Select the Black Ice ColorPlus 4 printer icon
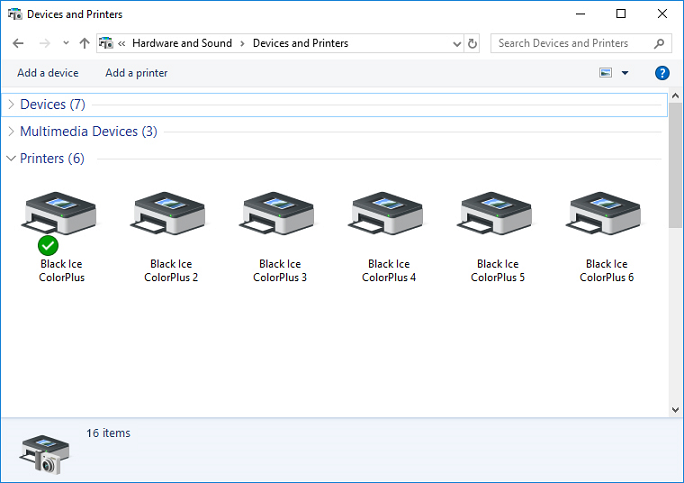The height and width of the screenshot is (483, 684). coord(386,212)
